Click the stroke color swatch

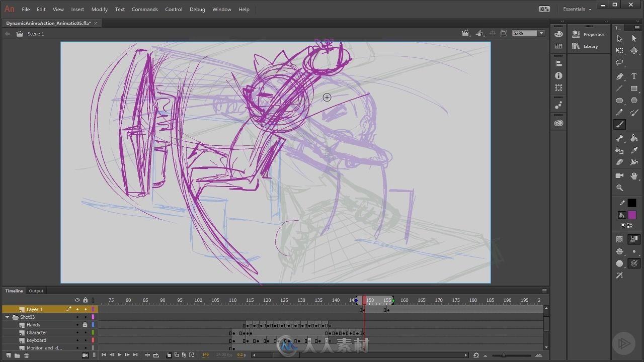pyautogui.click(x=632, y=203)
